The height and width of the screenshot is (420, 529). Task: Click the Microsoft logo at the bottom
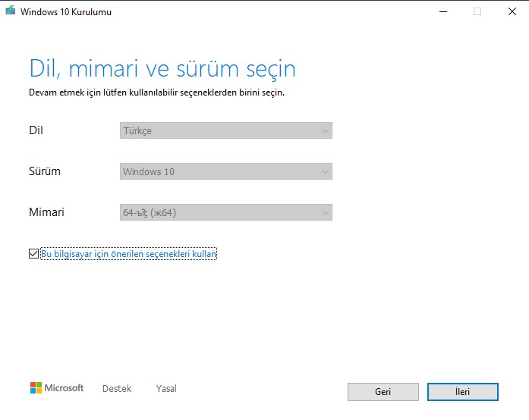(x=57, y=388)
